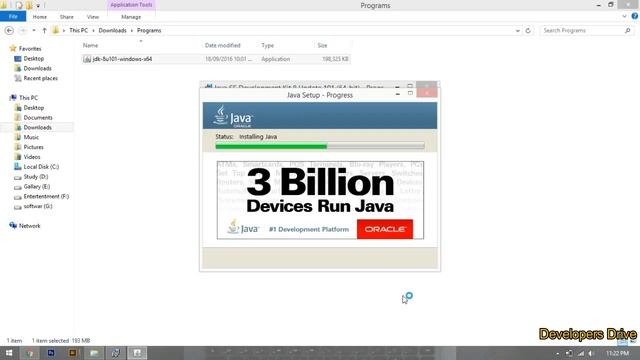
Task: Sort by the Size column header
Action: coord(322,45)
